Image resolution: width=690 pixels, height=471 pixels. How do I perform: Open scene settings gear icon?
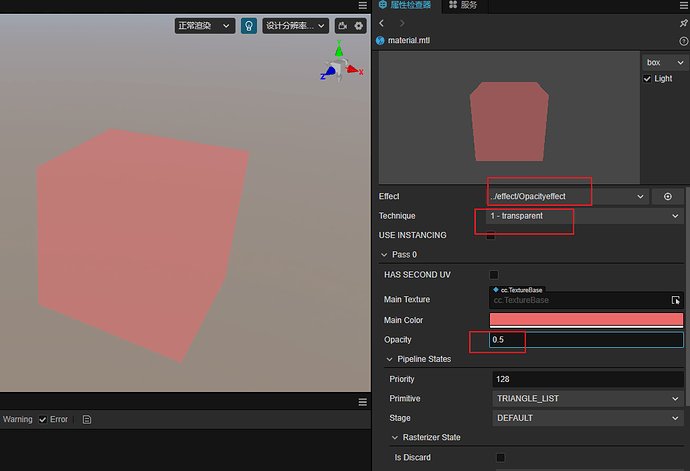[359, 26]
